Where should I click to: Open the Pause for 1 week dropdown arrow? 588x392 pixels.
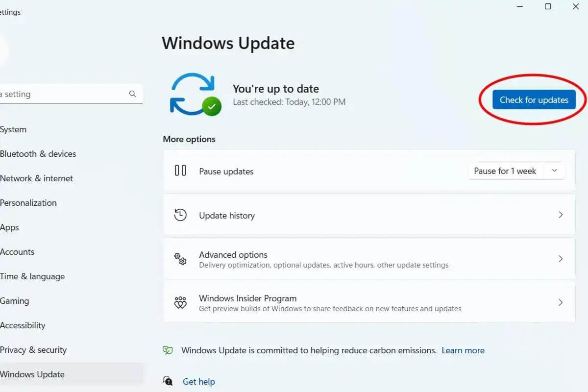click(554, 171)
